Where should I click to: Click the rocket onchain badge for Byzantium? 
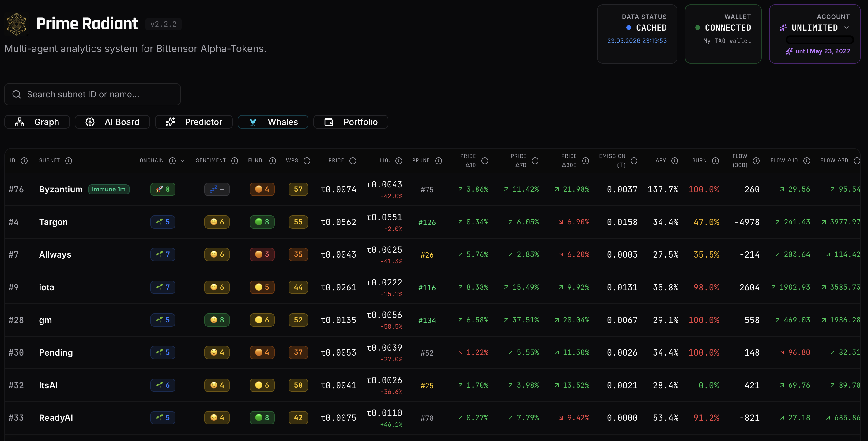(x=163, y=189)
